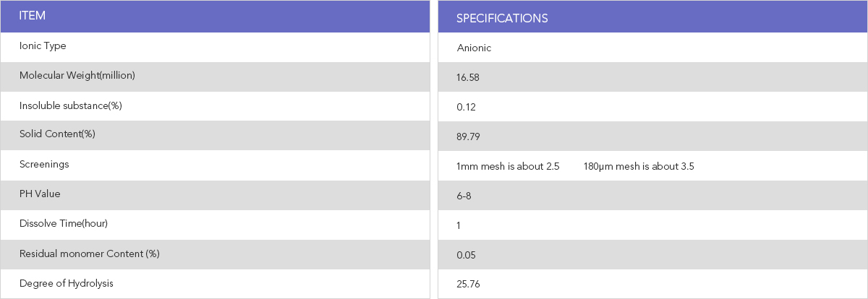Select the Molecular Weight(million) label

pyautogui.click(x=77, y=75)
